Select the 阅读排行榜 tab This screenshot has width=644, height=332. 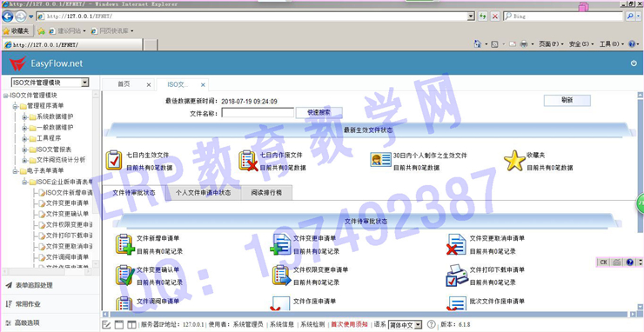(266, 192)
